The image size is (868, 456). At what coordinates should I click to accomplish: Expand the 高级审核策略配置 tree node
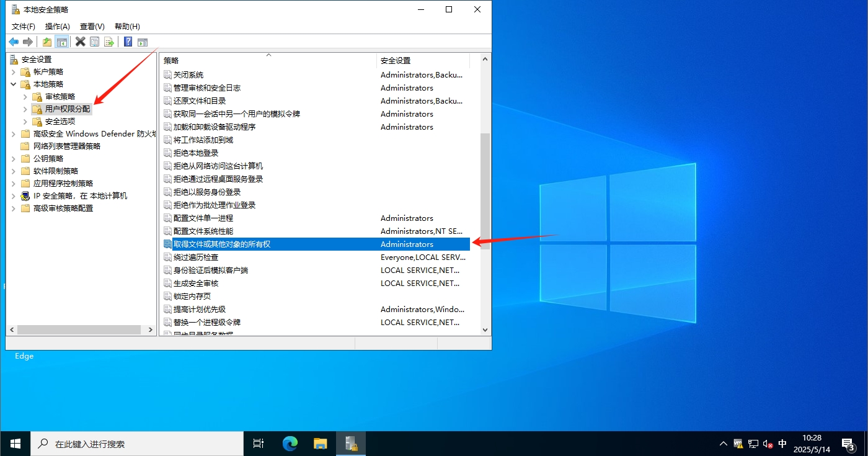coord(14,208)
